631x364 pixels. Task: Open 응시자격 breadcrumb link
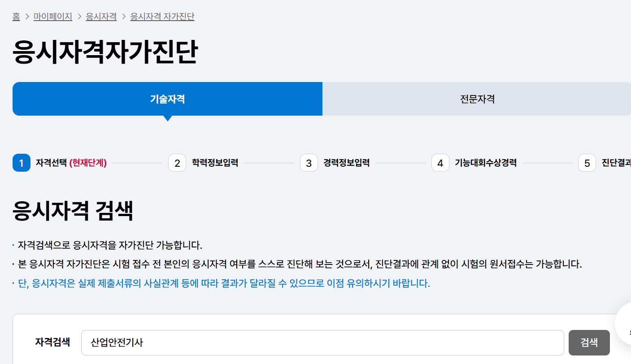coord(101,17)
